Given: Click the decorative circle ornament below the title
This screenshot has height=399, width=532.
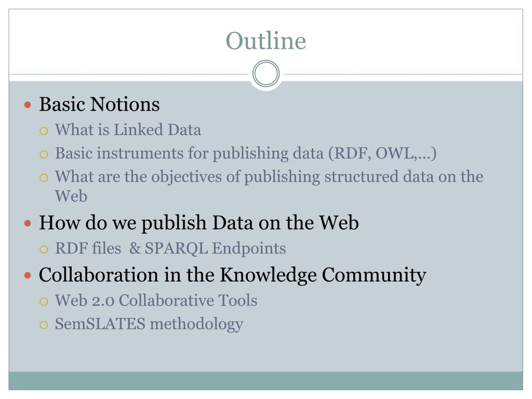Looking at the screenshot, I should coord(266,74).
